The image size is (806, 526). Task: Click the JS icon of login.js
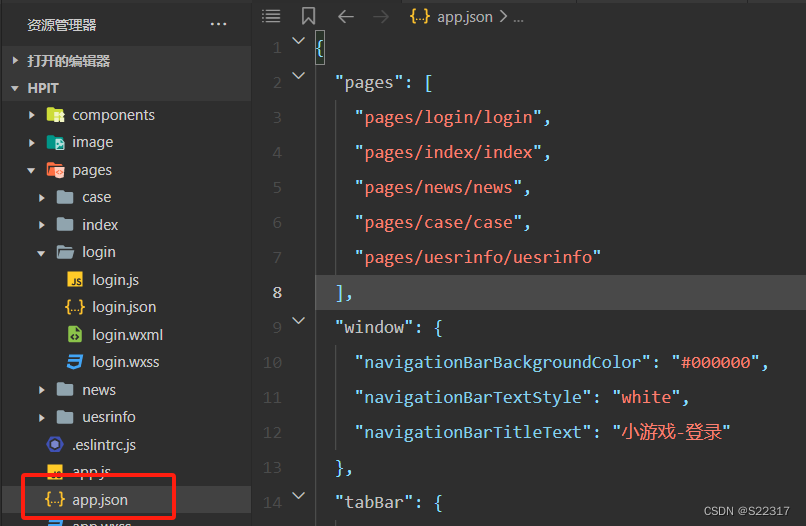(x=75, y=280)
